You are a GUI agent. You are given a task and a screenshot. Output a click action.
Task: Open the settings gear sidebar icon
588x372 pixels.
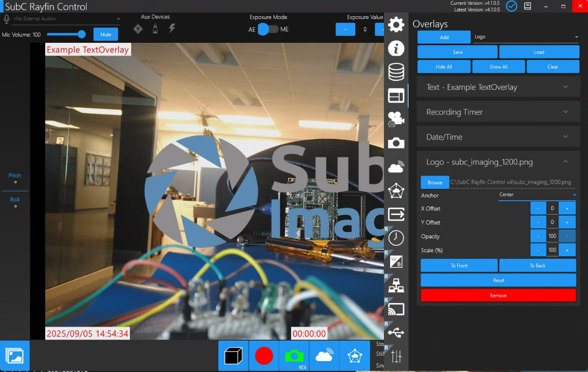[396, 24]
